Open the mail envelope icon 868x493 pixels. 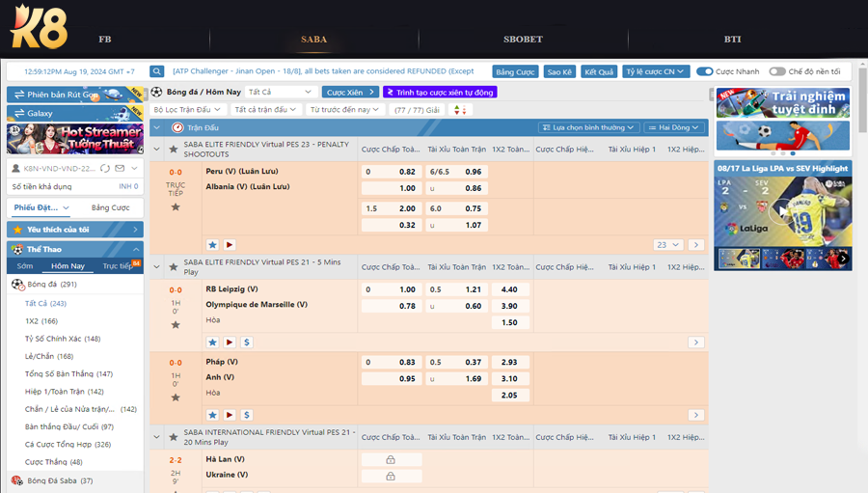tap(120, 169)
